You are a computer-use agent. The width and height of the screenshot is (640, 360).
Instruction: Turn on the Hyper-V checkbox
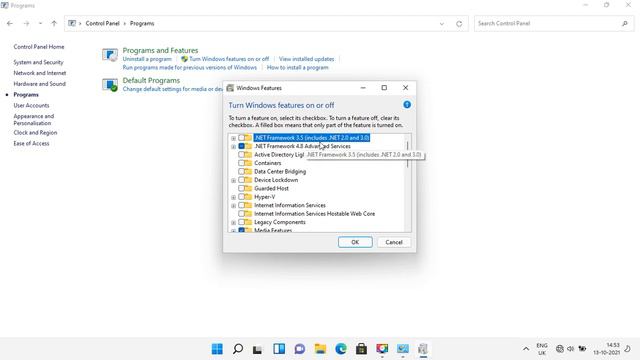click(241, 197)
